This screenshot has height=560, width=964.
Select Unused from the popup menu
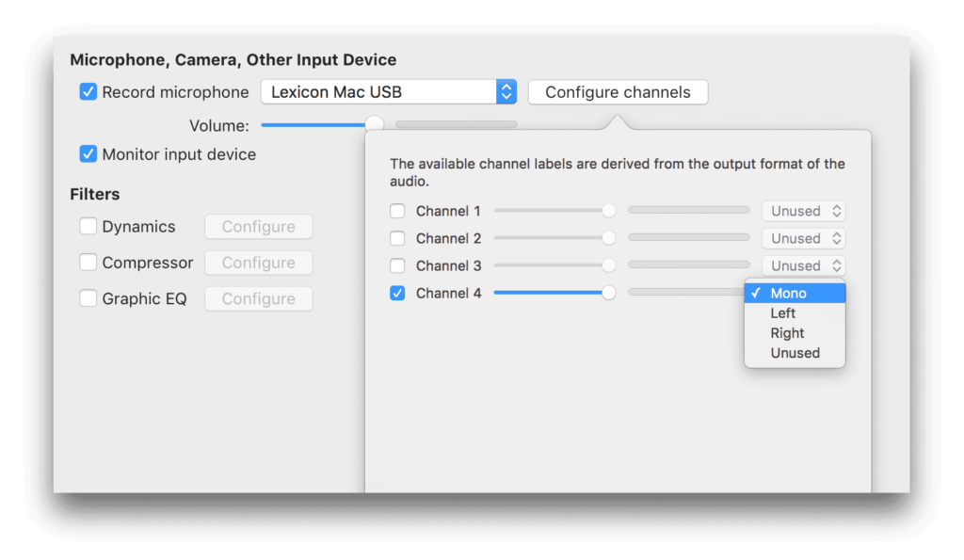click(x=795, y=352)
